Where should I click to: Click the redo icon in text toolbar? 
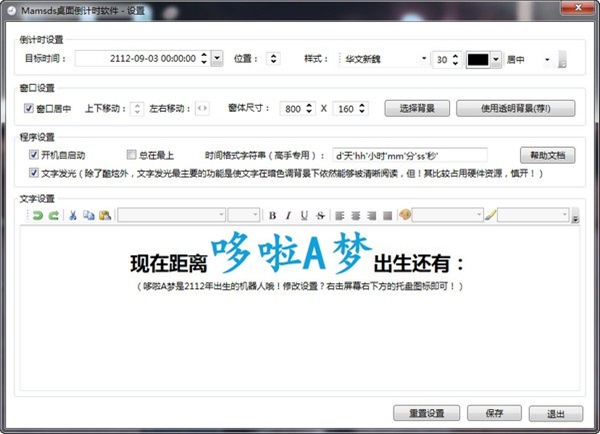52,215
